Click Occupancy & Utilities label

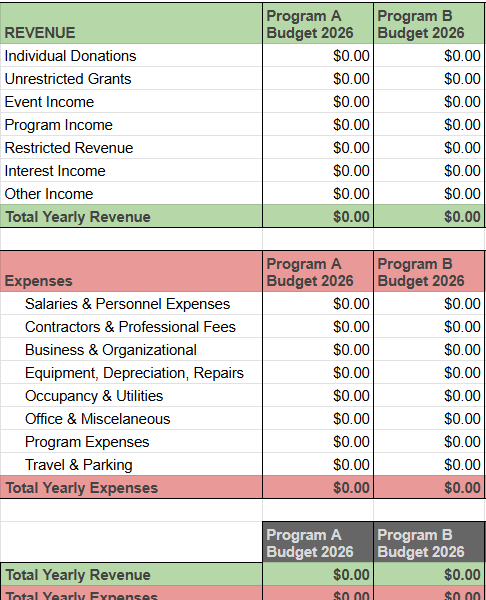click(x=131, y=395)
